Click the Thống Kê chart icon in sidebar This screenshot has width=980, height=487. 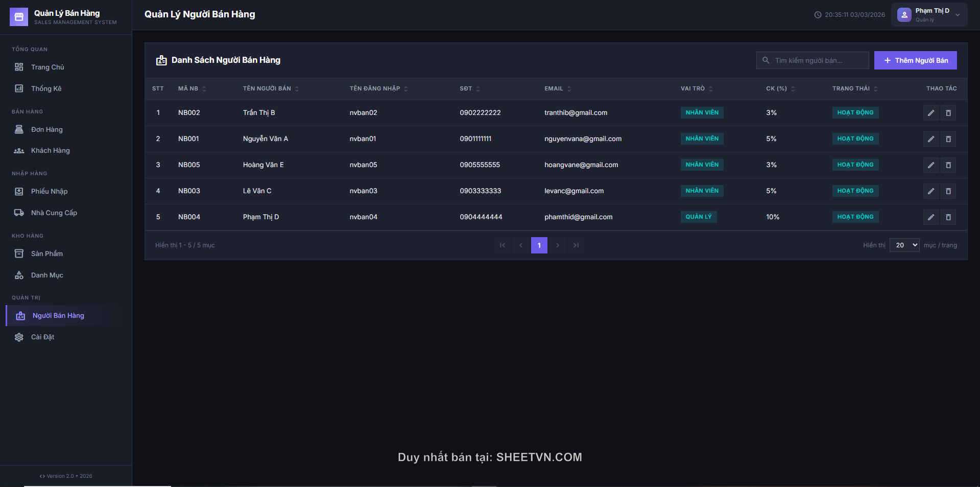point(19,88)
